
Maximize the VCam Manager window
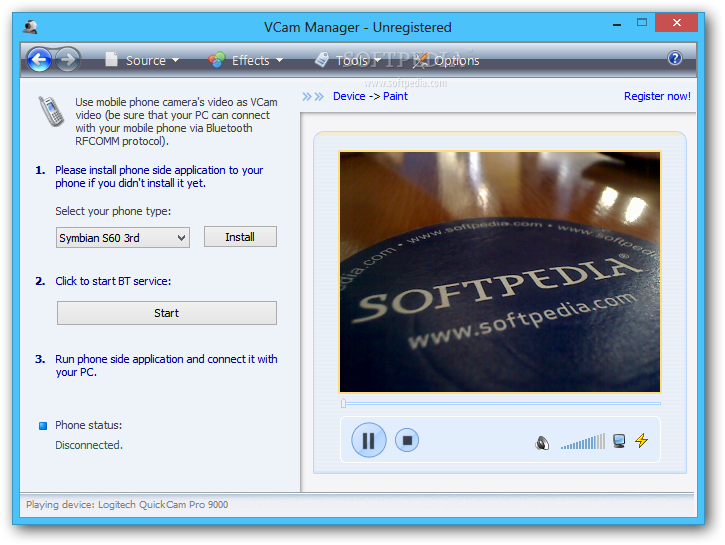click(642, 22)
